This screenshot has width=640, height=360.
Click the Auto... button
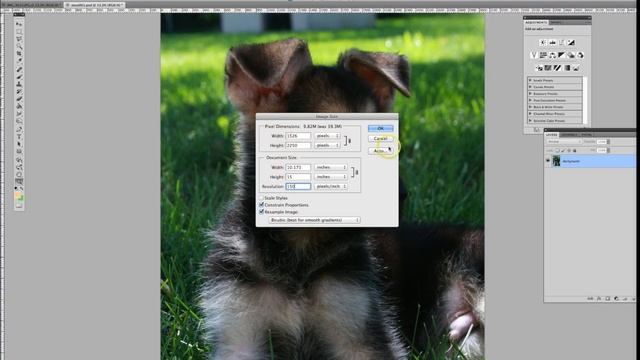pos(379,151)
